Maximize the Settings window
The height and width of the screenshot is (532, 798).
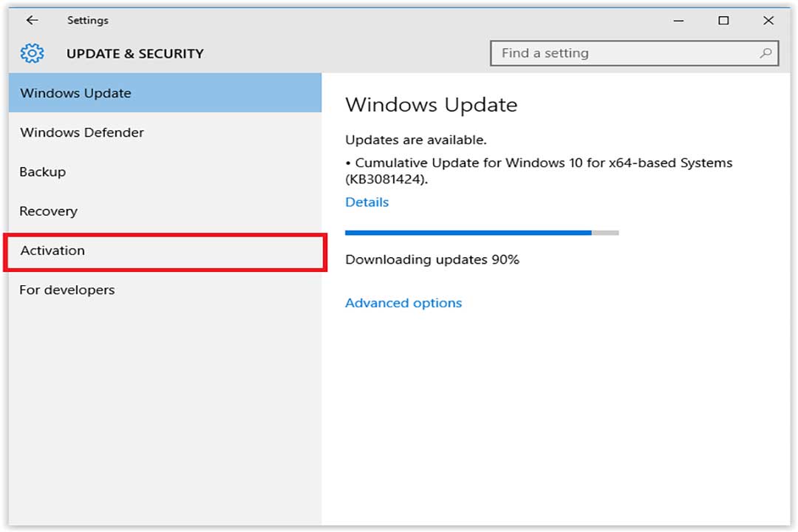coord(723,21)
